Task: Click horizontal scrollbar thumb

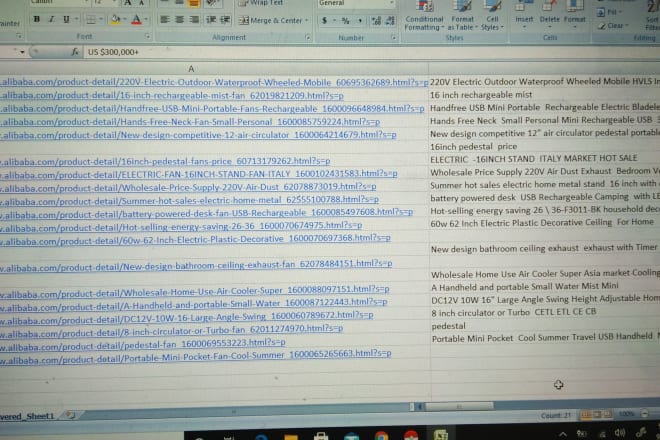Action: click(x=459, y=406)
